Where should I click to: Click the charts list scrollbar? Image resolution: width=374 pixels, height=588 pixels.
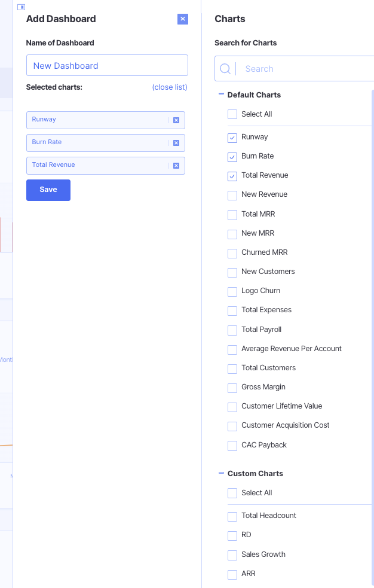tap(373, 299)
